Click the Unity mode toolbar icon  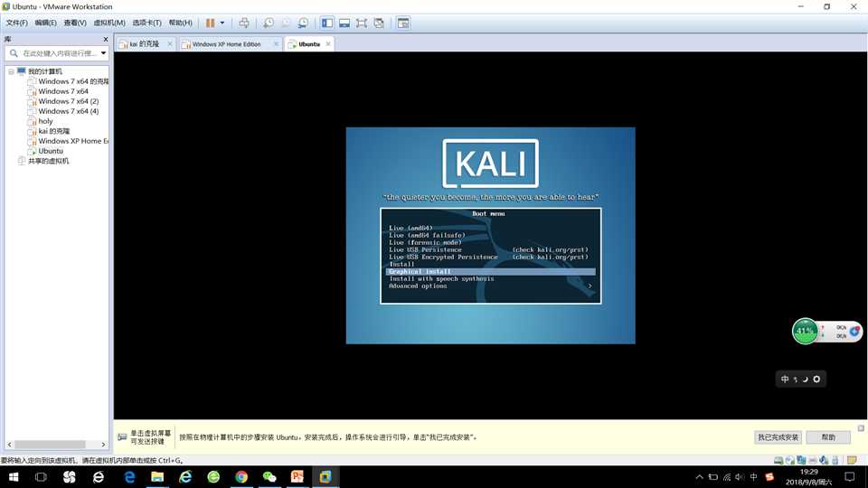(379, 23)
